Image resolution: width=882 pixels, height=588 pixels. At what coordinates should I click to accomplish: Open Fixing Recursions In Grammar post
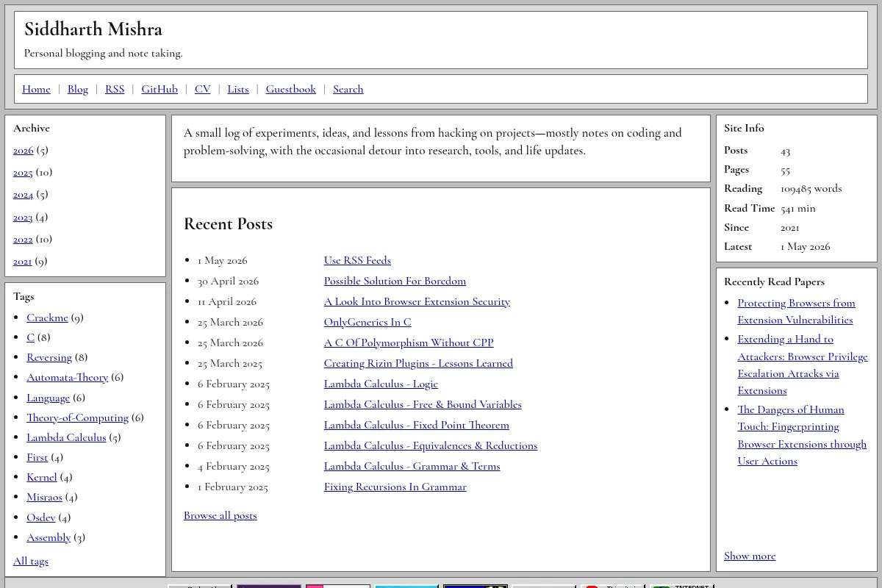pyautogui.click(x=395, y=487)
